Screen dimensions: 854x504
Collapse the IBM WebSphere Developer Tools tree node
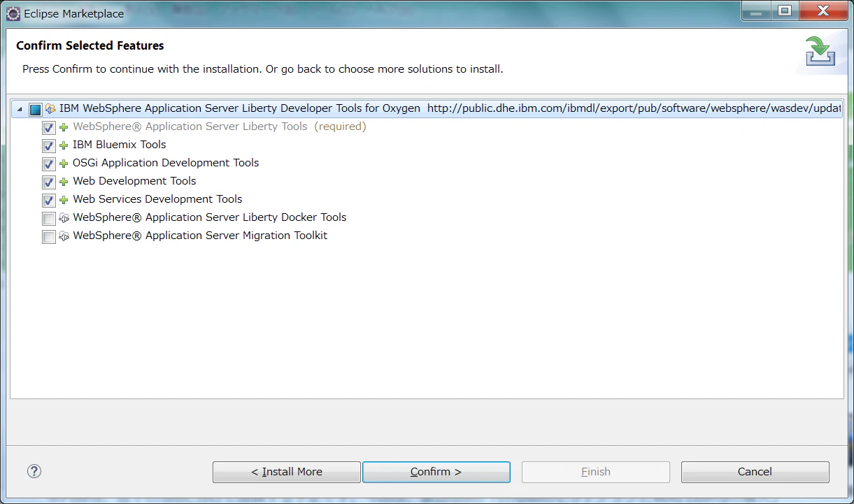[19, 109]
